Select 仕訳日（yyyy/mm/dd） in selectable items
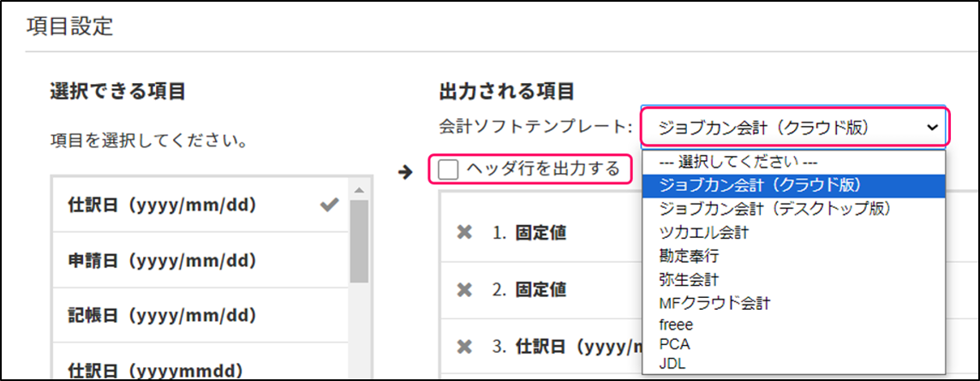The image size is (980, 381). (200, 205)
